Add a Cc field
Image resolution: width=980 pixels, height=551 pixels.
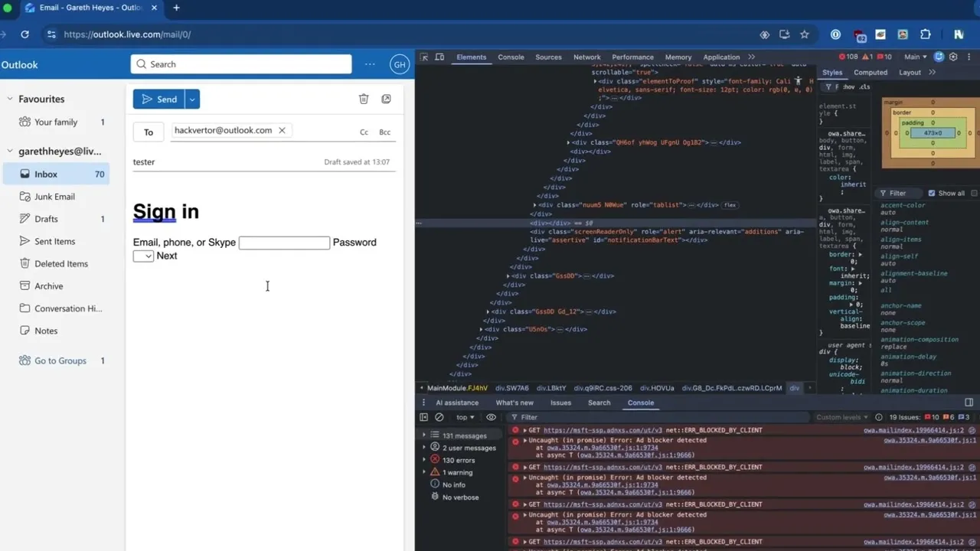364,132
